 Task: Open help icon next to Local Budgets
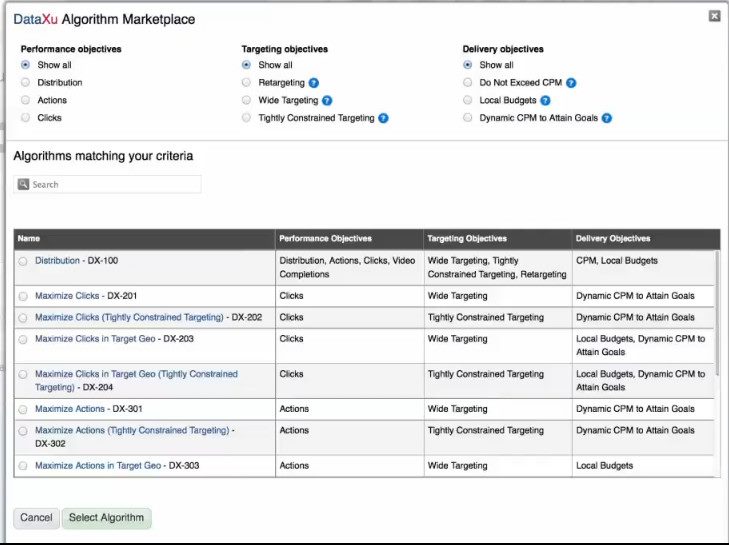coord(545,100)
